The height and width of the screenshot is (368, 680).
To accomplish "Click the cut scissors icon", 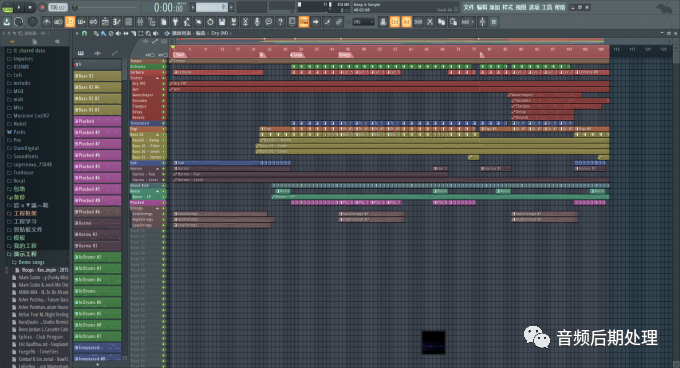I will coord(430,22).
